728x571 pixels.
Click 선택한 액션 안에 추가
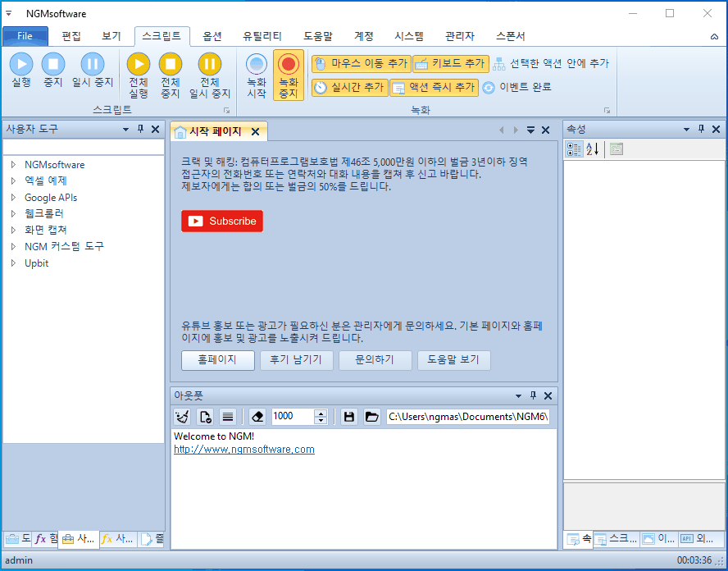551,63
